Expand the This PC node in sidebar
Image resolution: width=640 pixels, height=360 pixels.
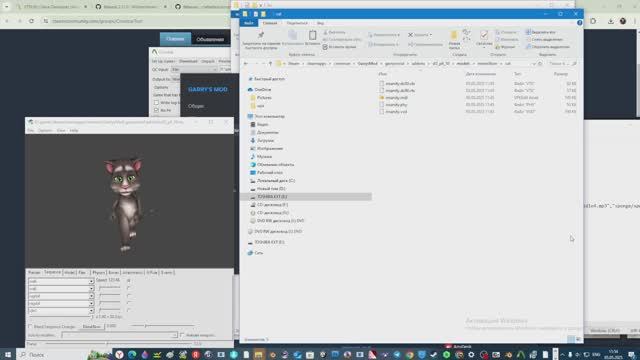tap(245, 117)
